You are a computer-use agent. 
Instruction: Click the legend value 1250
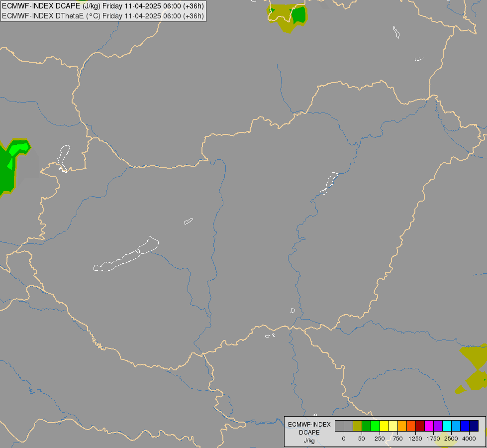pyautogui.click(x=415, y=439)
